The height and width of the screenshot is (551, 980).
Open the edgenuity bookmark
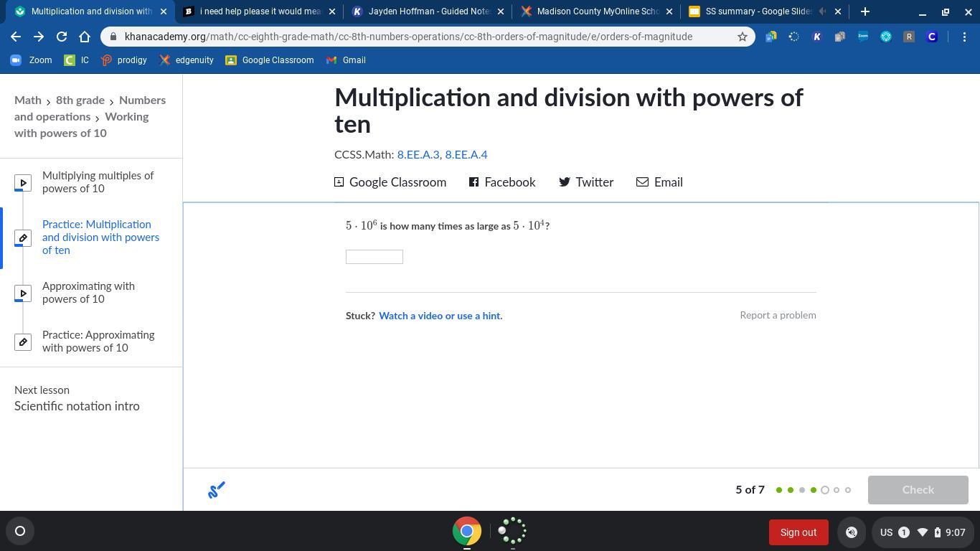click(x=187, y=60)
